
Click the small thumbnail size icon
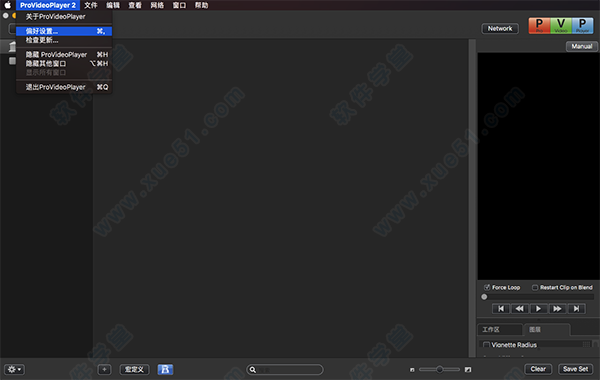tap(412, 370)
